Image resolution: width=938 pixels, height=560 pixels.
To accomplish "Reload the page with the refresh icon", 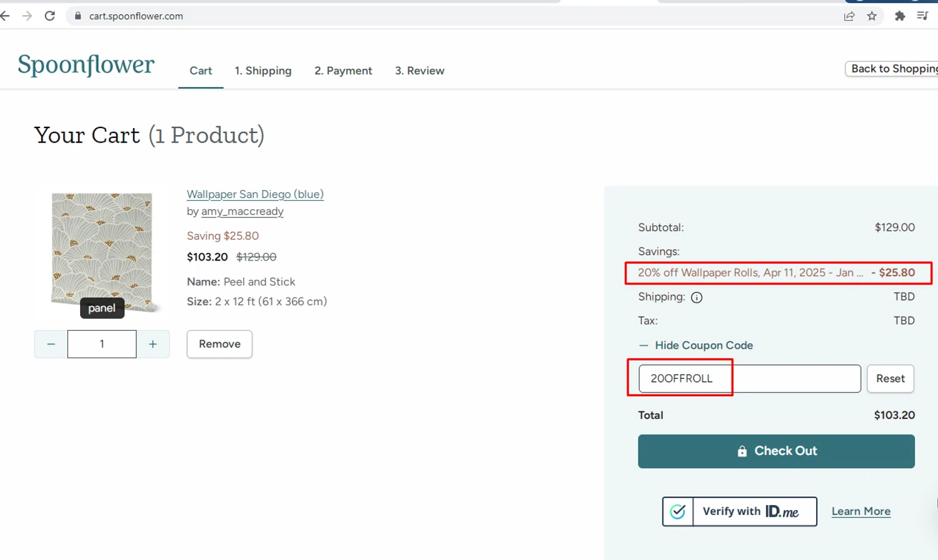I will coord(50,16).
